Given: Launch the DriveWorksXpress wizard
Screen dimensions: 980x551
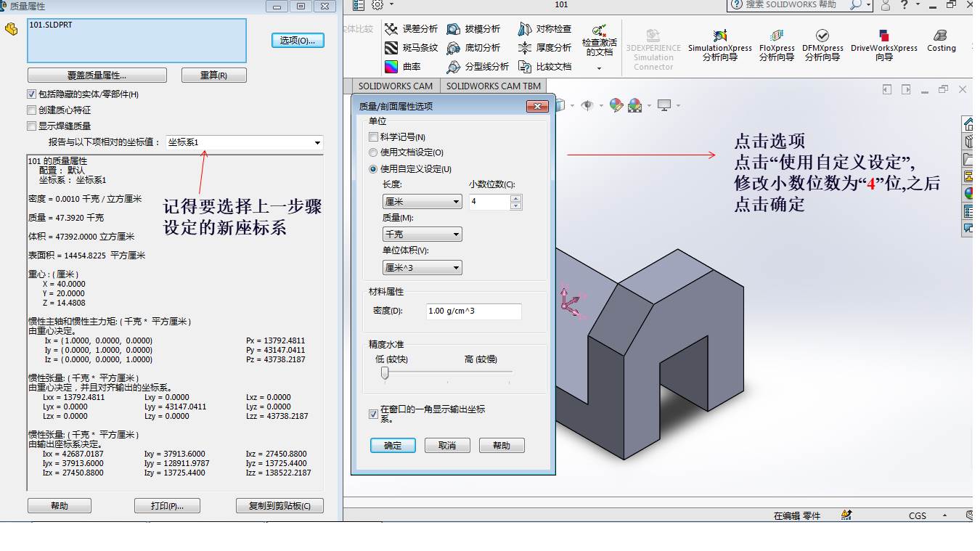Looking at the screenshot, I should pyautogui.click(x=883, y=44).
